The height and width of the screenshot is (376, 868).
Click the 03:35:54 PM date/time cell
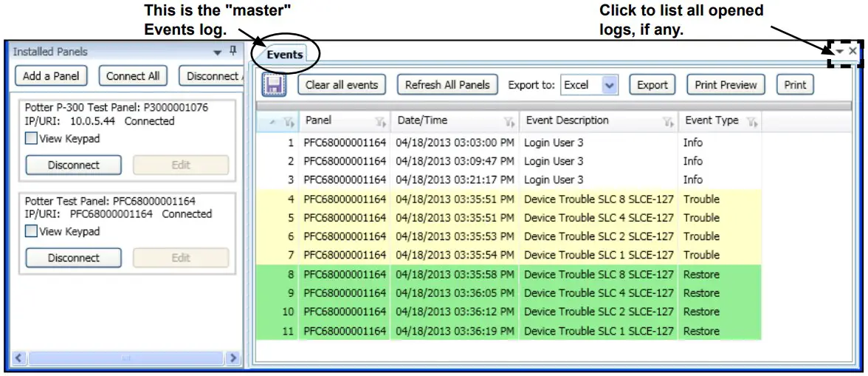455,256
